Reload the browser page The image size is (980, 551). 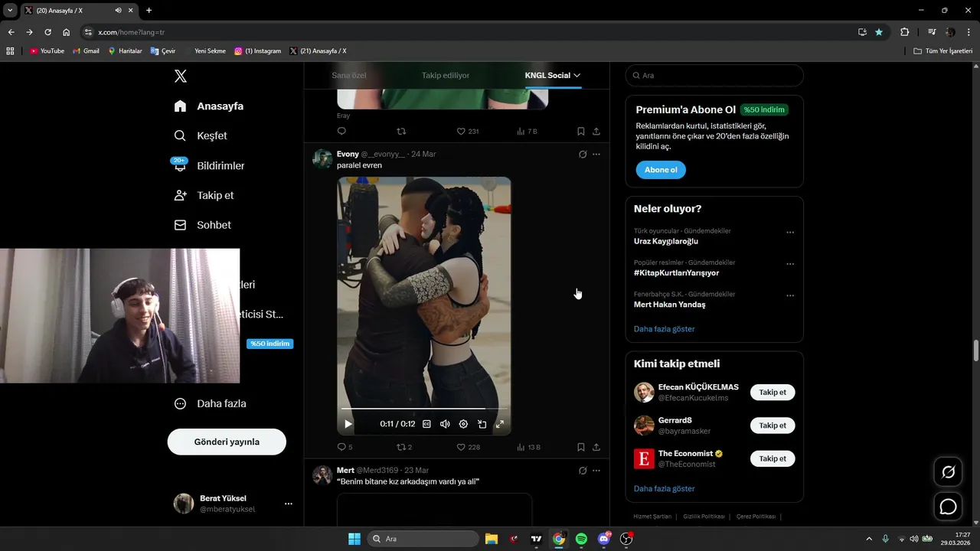coord(47,32)
